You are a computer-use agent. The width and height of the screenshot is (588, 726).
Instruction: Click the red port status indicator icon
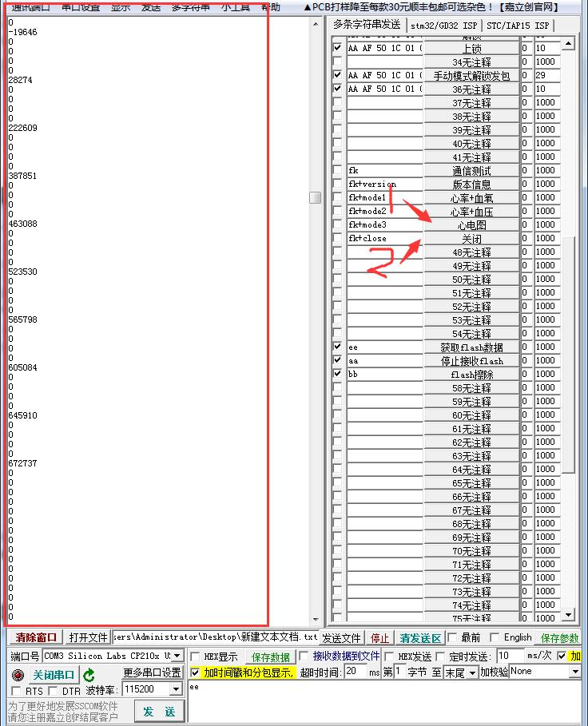[18, 675]
